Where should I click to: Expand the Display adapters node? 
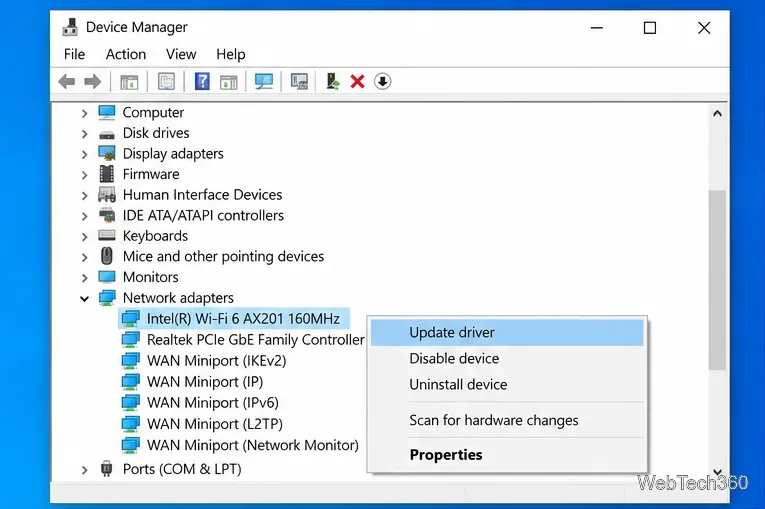coord(84,154)
